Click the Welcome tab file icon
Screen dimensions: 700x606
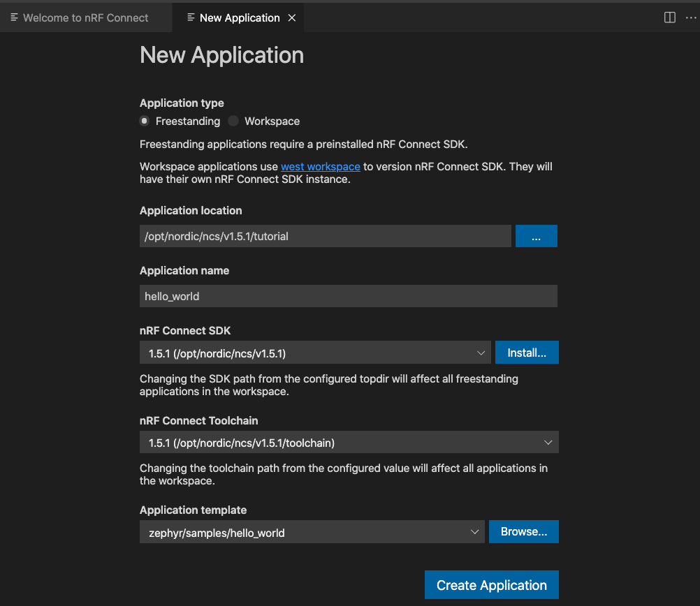coord(14,17)
